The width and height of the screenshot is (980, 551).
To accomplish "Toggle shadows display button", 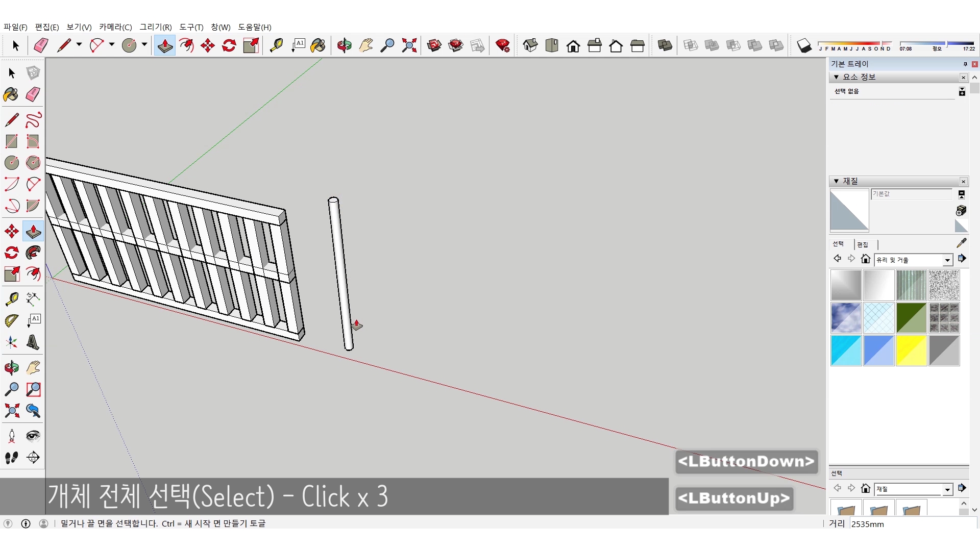I will coord(804,45).
